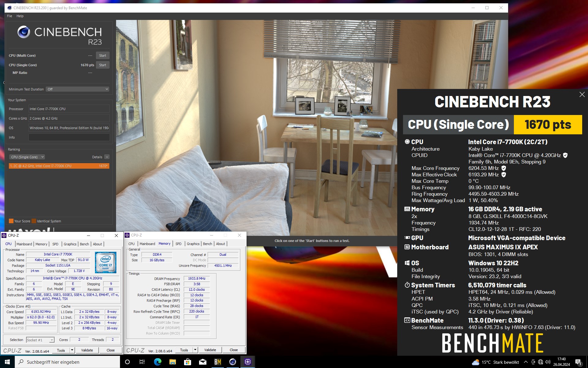Click the network globe tray icon

tap(541, 362)
